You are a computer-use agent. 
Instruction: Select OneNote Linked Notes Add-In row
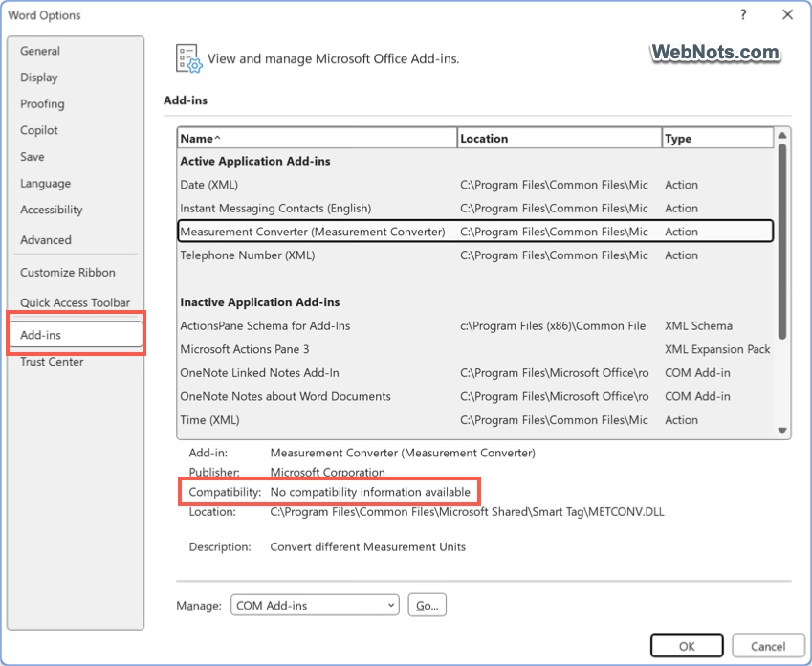pos(475,372)
